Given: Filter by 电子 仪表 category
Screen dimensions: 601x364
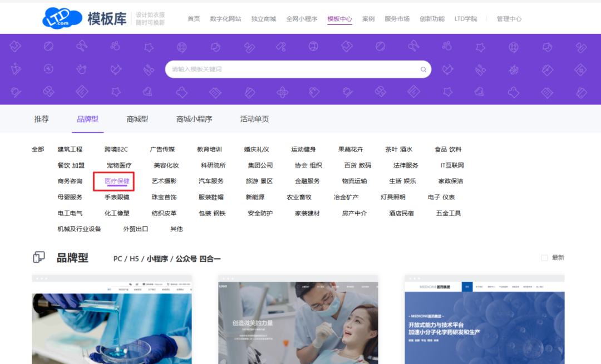Looking at the screenshot, I should click(x=441, y=197).
